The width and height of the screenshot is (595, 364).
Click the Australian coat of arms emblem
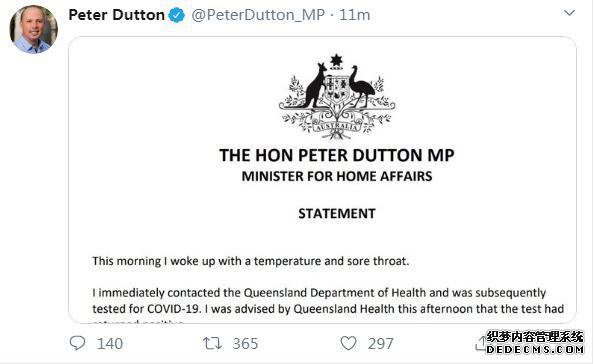tap(337, 96)
